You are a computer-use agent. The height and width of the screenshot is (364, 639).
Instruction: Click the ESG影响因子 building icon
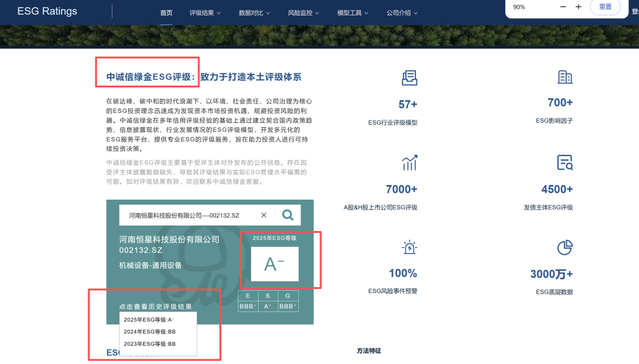565,77
